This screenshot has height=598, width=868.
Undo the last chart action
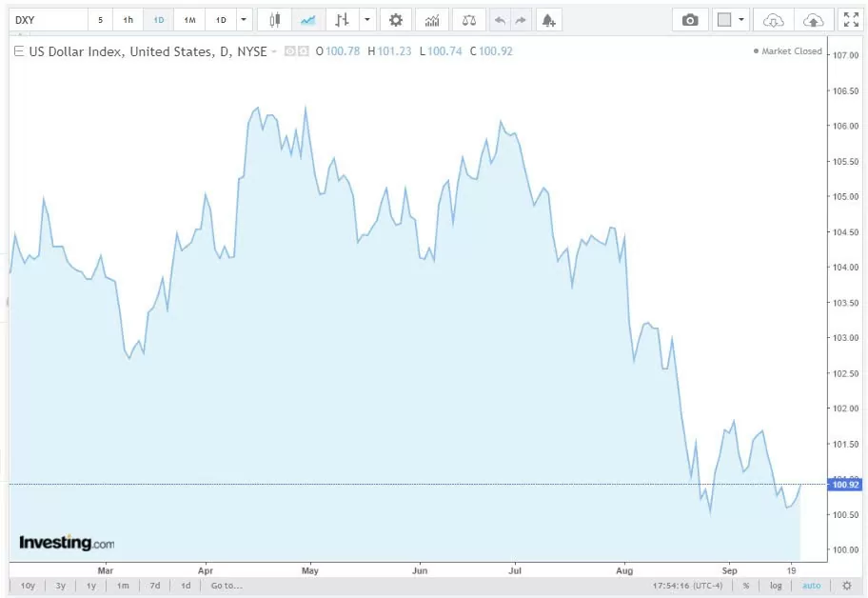[x=500, y=20]
